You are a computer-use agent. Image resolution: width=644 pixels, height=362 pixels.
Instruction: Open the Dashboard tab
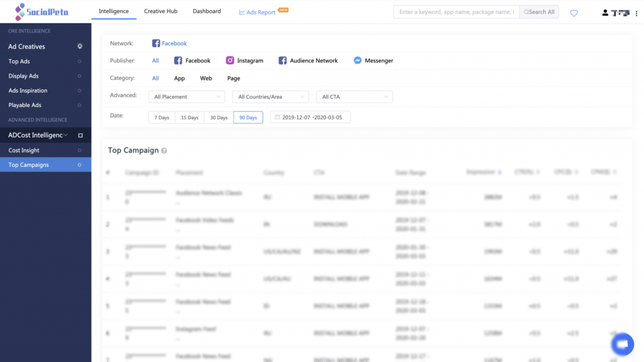(x=206, y=11)
